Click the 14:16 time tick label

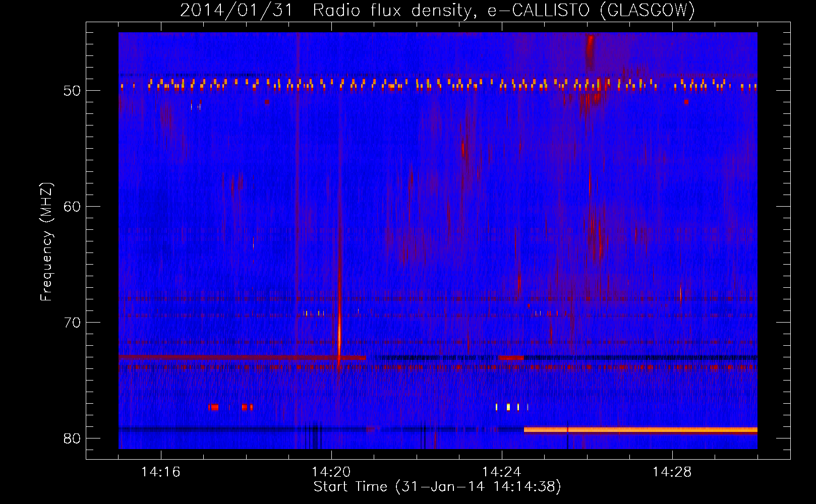pyautogui.click(x=161, y=472)
